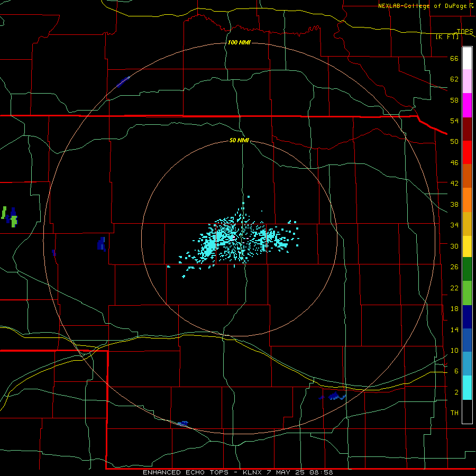Viewport: 476px width, 476px height.
Task: Click the 100 NMI range ring label
Action: pyautogui.click(x=239, y=42)
